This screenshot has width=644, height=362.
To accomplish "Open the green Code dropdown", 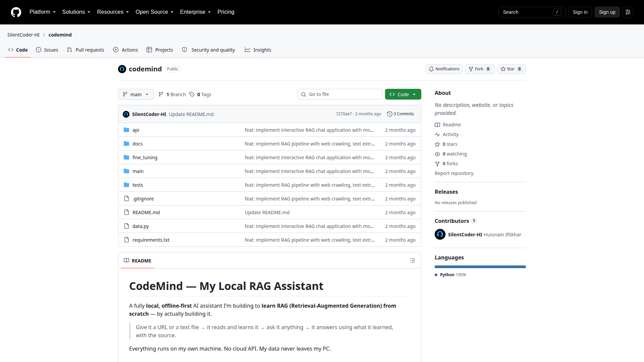I will 403,94.
